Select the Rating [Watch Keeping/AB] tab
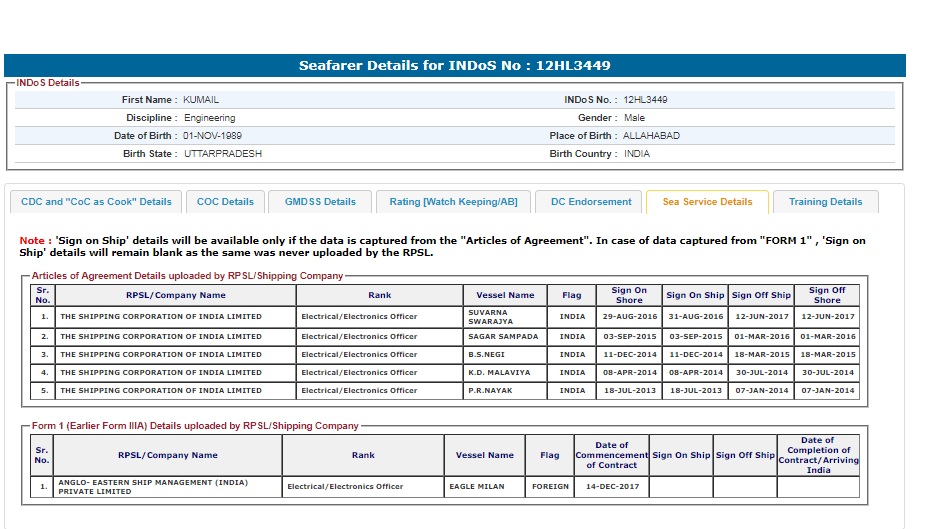Screen dimensions: 940x529 tap(453, 202)
